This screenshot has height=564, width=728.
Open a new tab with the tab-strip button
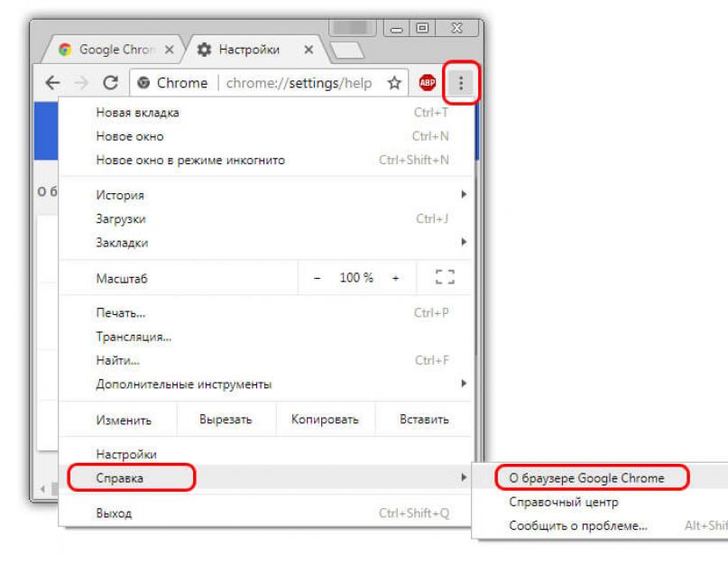(x=346, y=51)
